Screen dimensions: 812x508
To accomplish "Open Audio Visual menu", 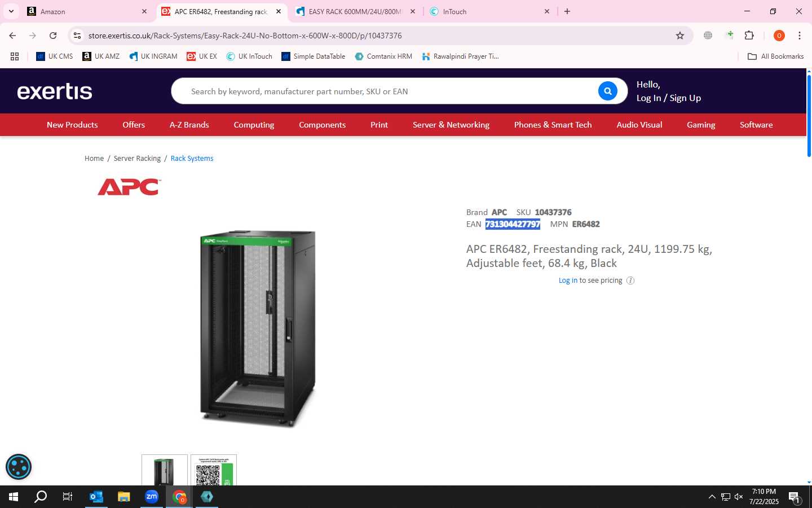I will [x=639, y=125].
